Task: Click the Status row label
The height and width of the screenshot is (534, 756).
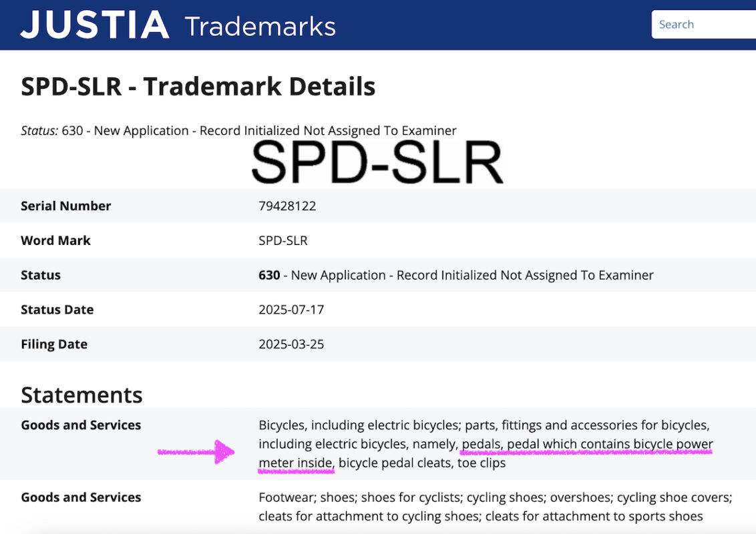Action: (41, 275)
